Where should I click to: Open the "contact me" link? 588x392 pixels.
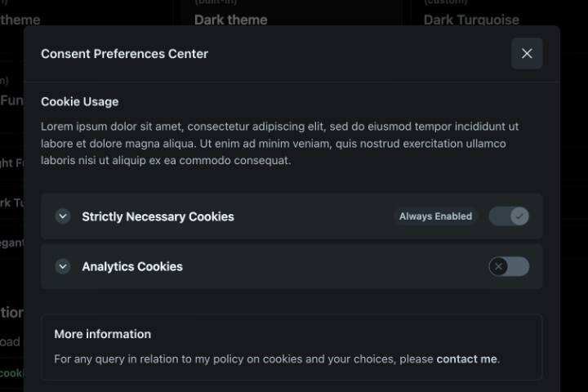pyautogui.click(x=466, y=359)
